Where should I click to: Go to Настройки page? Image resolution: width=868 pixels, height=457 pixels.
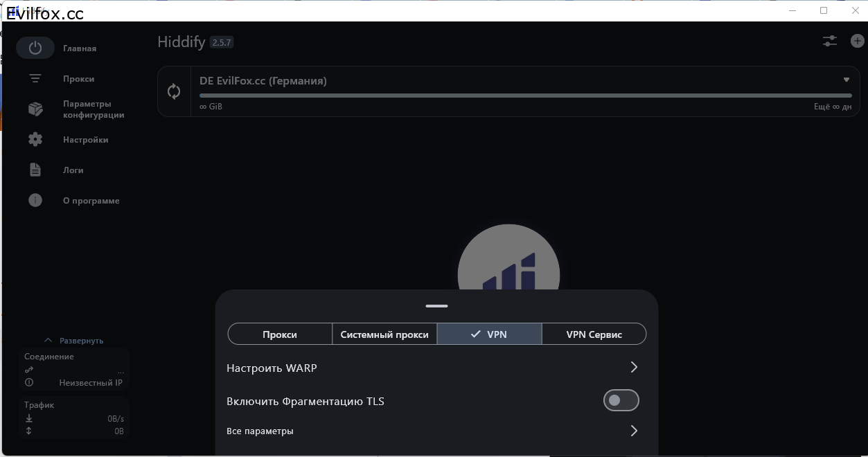(x=85, y=140)
